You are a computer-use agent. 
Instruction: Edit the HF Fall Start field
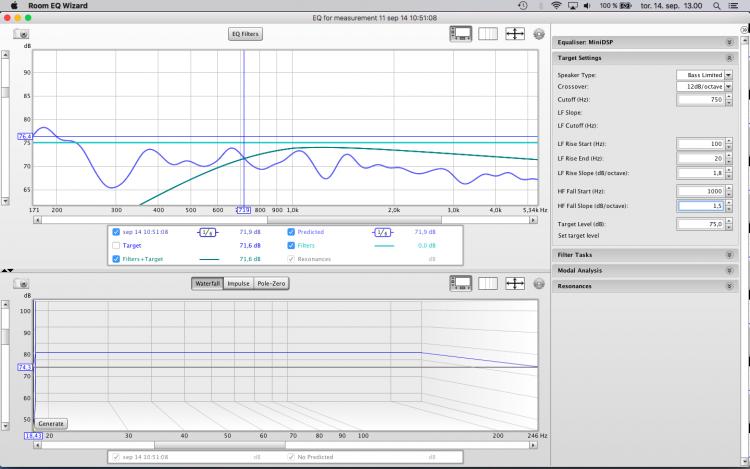pos(701,191)
